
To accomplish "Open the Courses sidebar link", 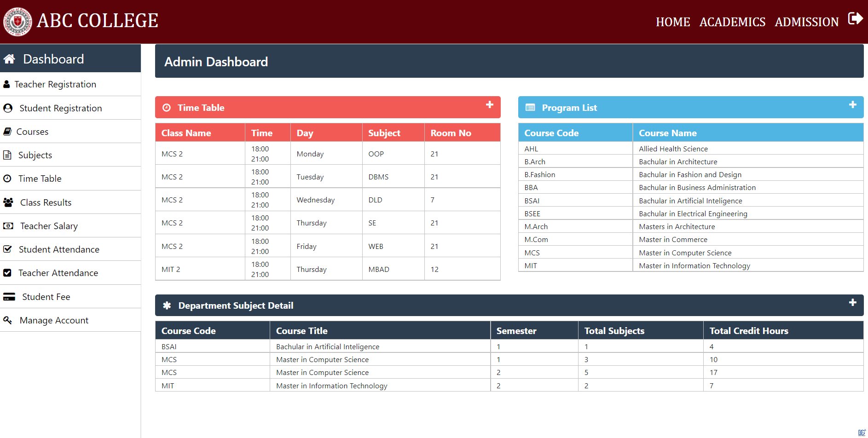I will coord(32,132).
